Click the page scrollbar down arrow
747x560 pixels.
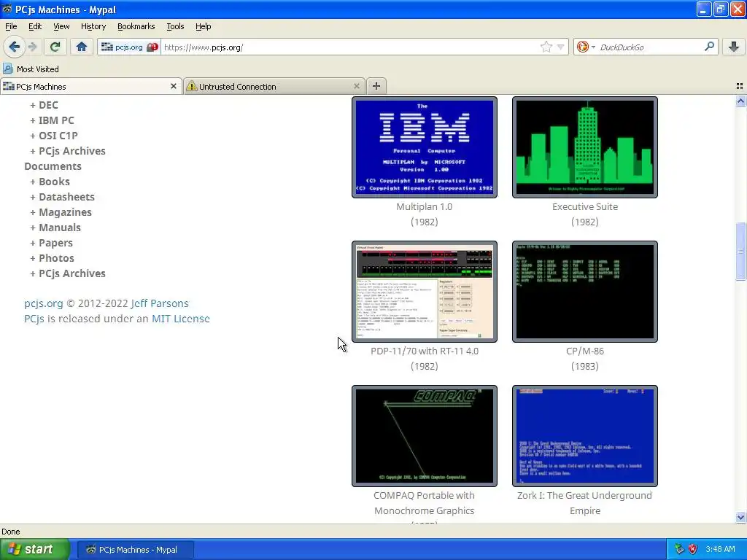click(740, 517)
